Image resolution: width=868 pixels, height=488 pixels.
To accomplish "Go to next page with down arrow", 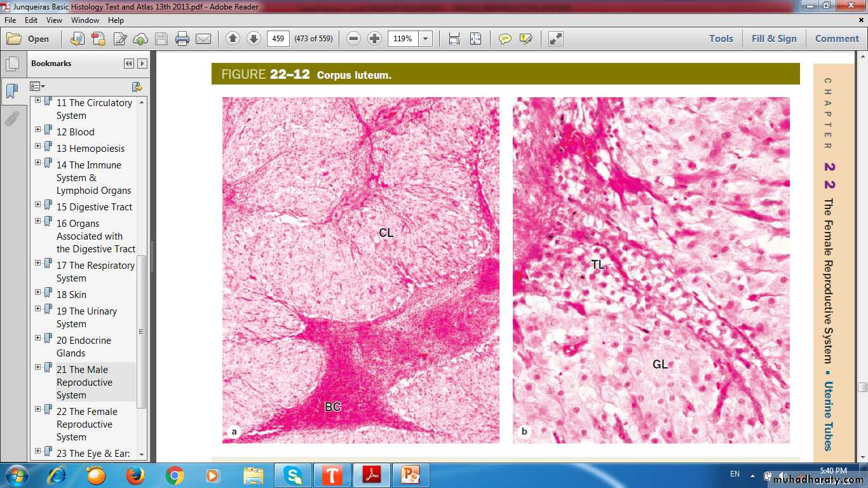I will 254,39.
